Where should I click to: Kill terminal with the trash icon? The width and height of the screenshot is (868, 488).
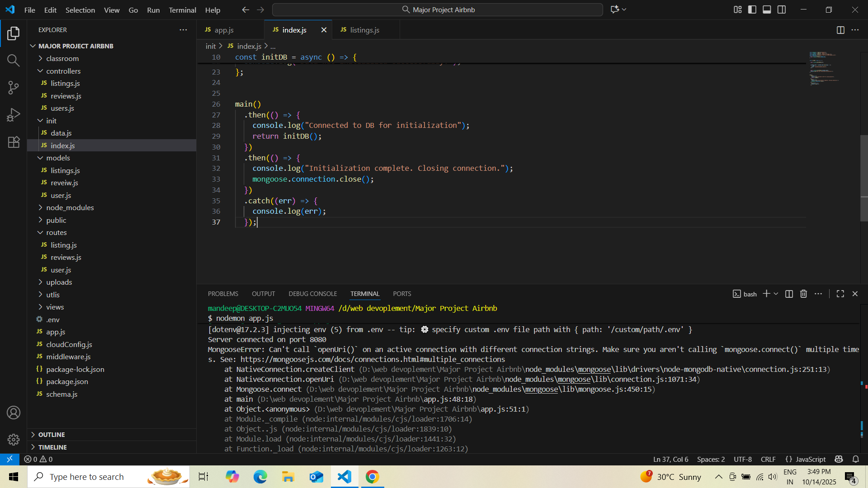pos(803,294)
